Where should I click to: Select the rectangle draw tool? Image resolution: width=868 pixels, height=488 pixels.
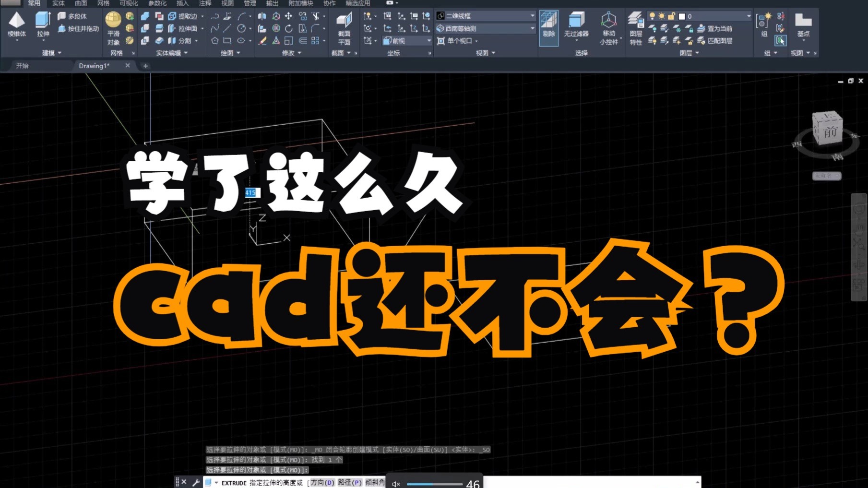(x=227, y=41)
